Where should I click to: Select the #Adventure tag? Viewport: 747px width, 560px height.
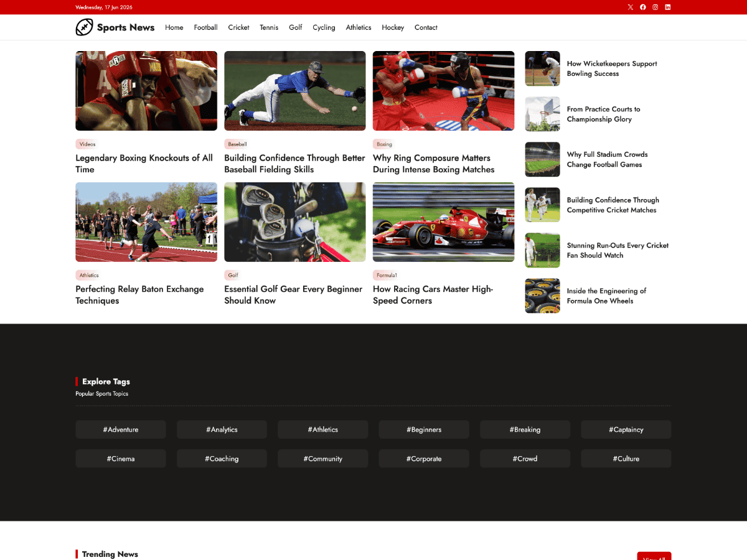(121, 429)
